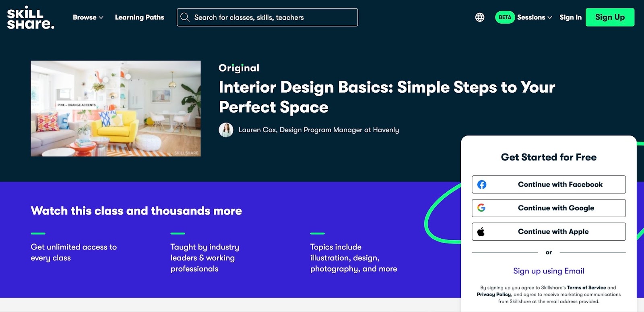Click 'Taught by industry leaders' text
The height and width of the screenshot is (312, 644).
point(204,258)
